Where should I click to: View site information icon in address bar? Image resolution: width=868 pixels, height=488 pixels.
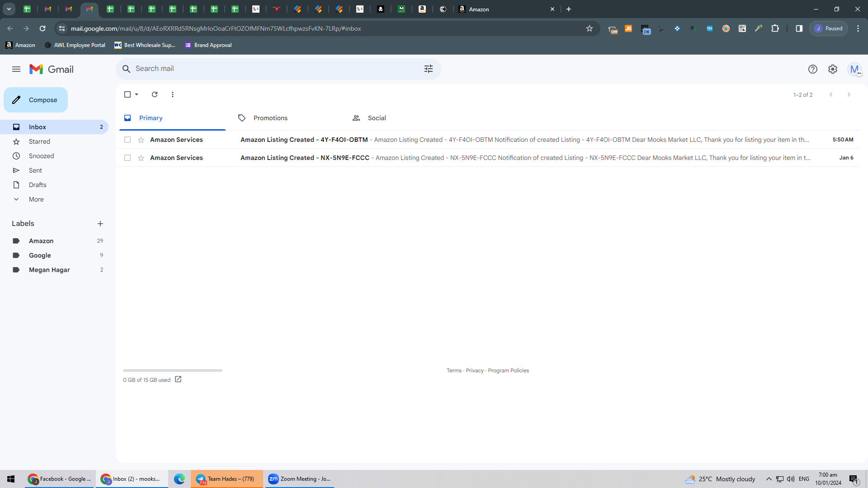(x=62, y=28)
